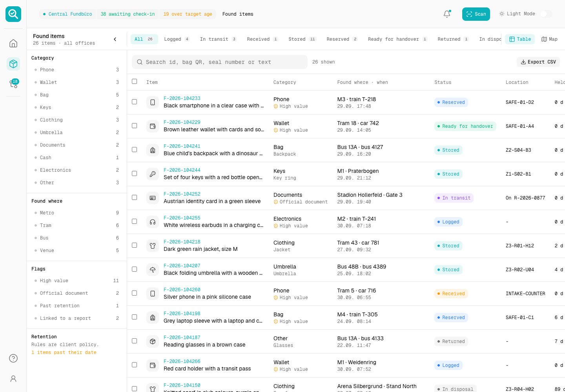Open the Ready for handover tab
Viewport: 565px width, 392px height.
click(x=397, y=39)
